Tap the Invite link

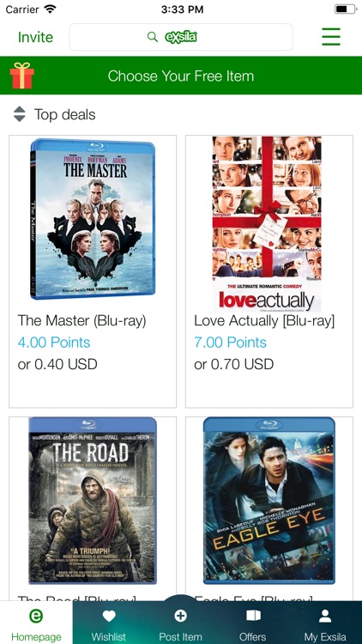point(35,37)
